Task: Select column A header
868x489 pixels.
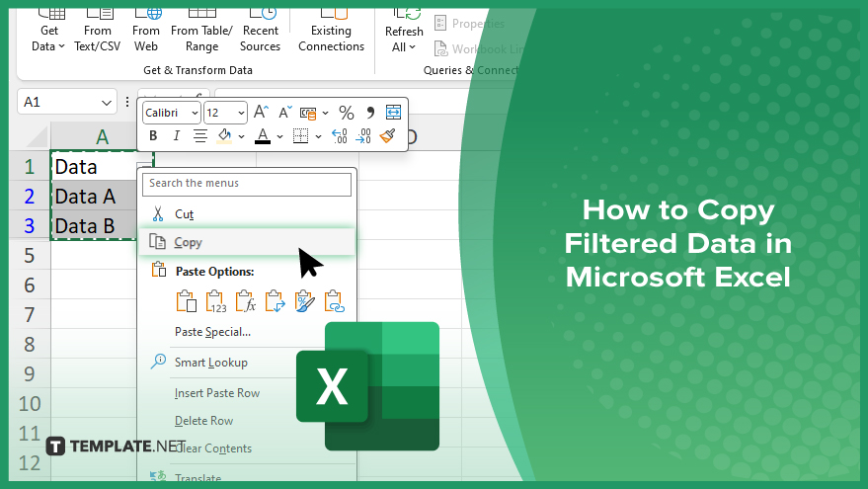Action: click(x=94, y=136)
